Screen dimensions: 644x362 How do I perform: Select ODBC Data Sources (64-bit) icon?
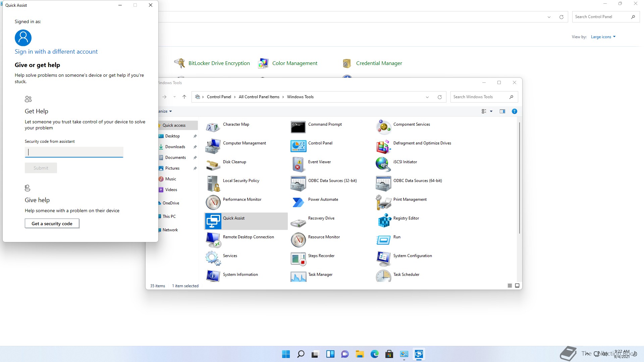(383, 184)
